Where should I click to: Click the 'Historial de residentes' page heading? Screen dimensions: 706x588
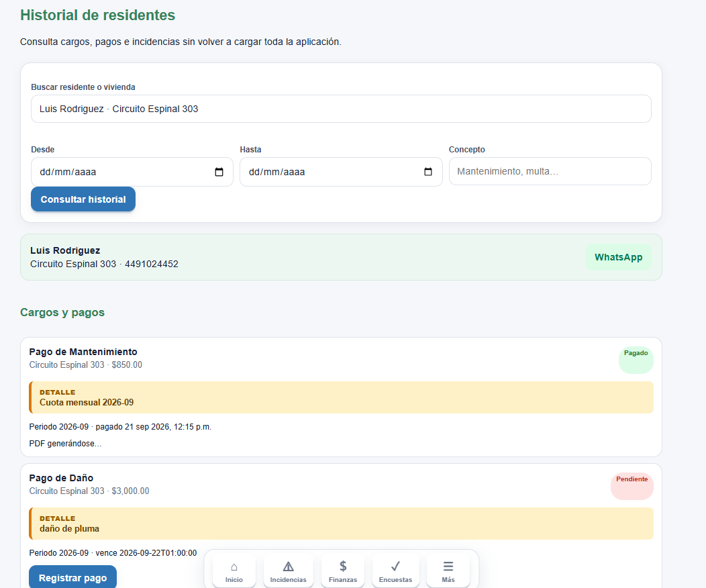pyautogui.click(x=98, y=15)
